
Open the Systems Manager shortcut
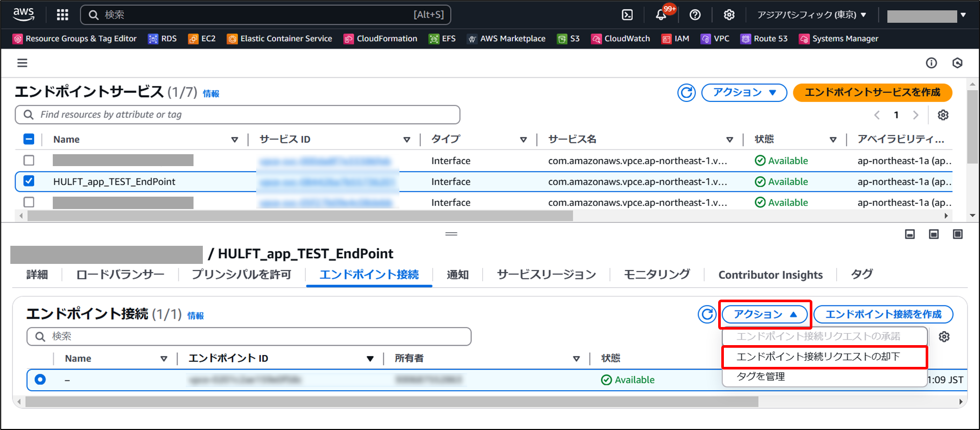pyautogui.click(x=839, y=39)
